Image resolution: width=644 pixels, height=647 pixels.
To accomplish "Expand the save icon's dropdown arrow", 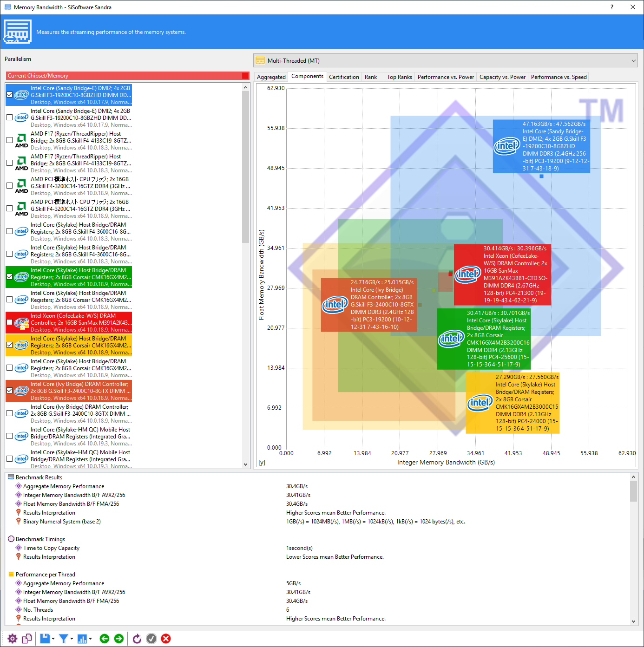I will coord(53,639).
